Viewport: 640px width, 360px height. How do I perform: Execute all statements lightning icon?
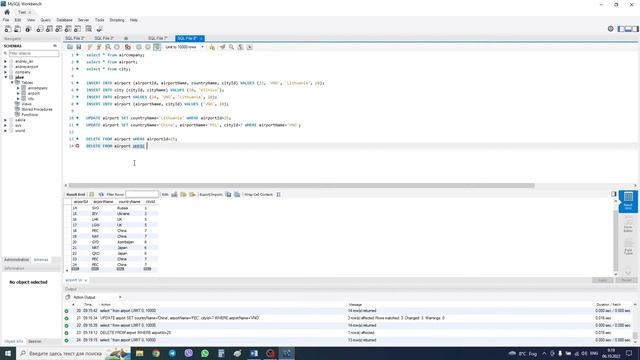tap(90, 47)
